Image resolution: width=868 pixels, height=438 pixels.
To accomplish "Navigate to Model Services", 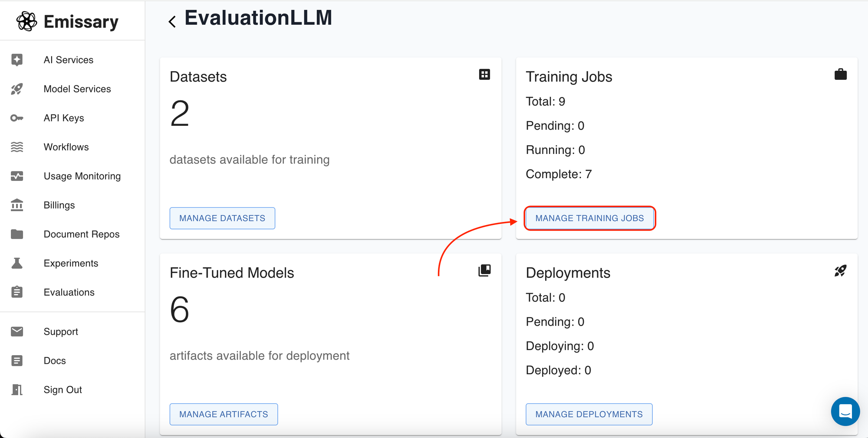I will coord(77,89).
